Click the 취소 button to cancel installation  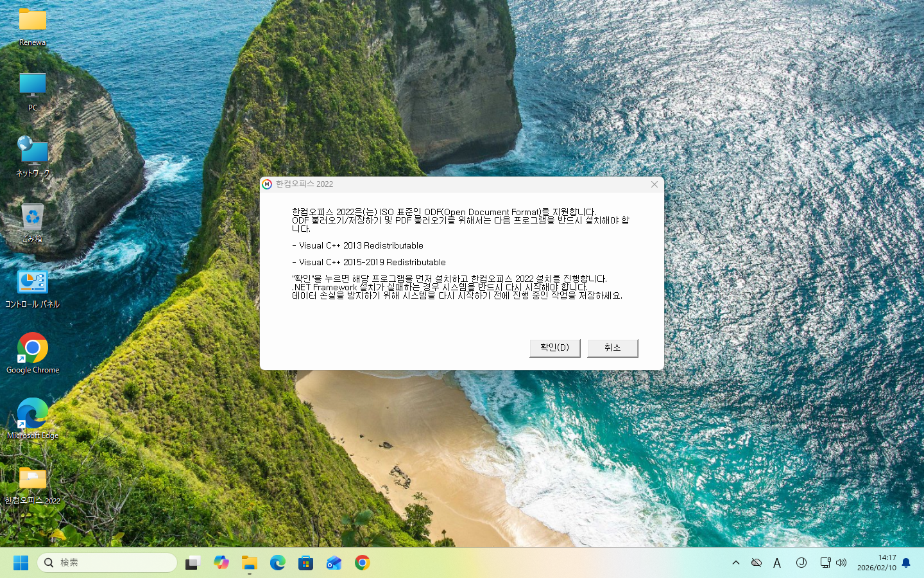pos(612,348)
